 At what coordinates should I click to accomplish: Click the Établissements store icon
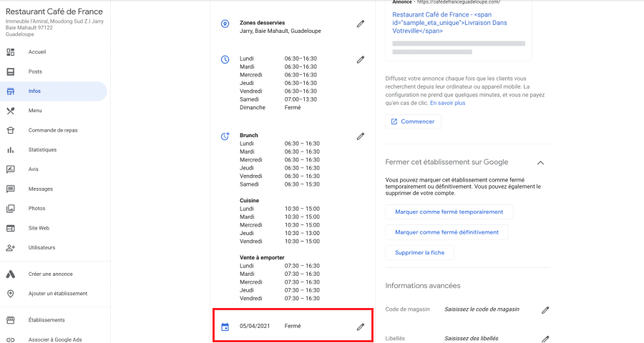pos(11,320)
